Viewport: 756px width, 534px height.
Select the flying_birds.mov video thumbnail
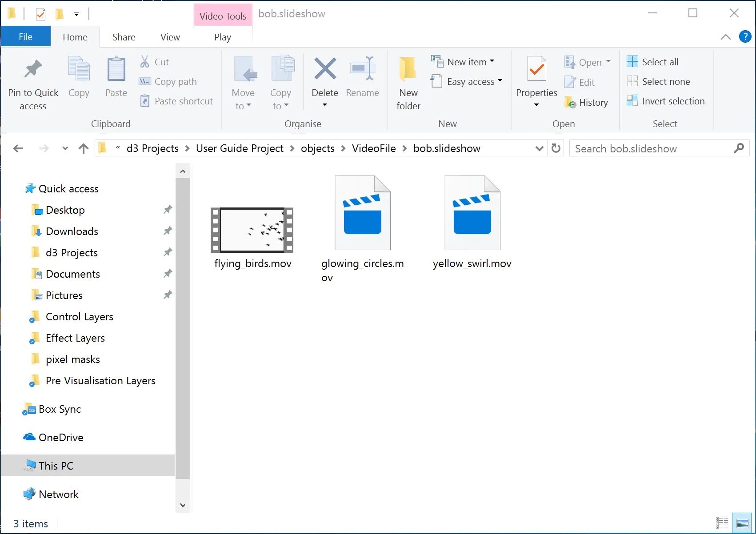pos(252,230)
